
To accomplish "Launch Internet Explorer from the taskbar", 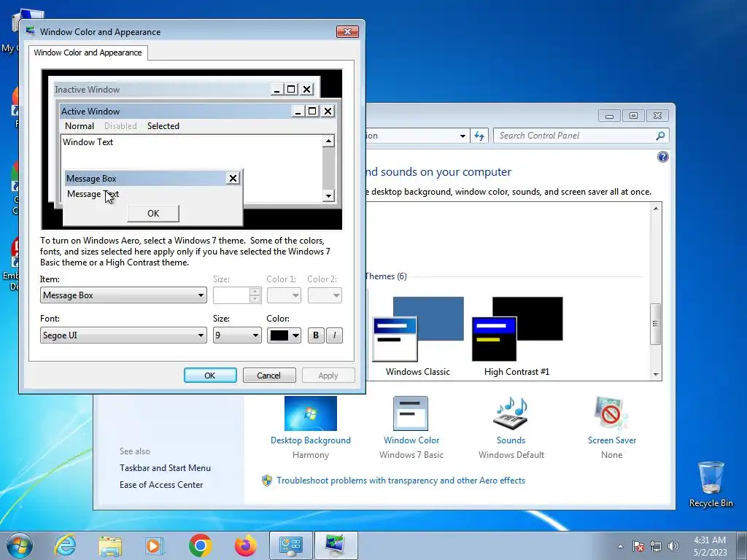I will coord(65,545).
